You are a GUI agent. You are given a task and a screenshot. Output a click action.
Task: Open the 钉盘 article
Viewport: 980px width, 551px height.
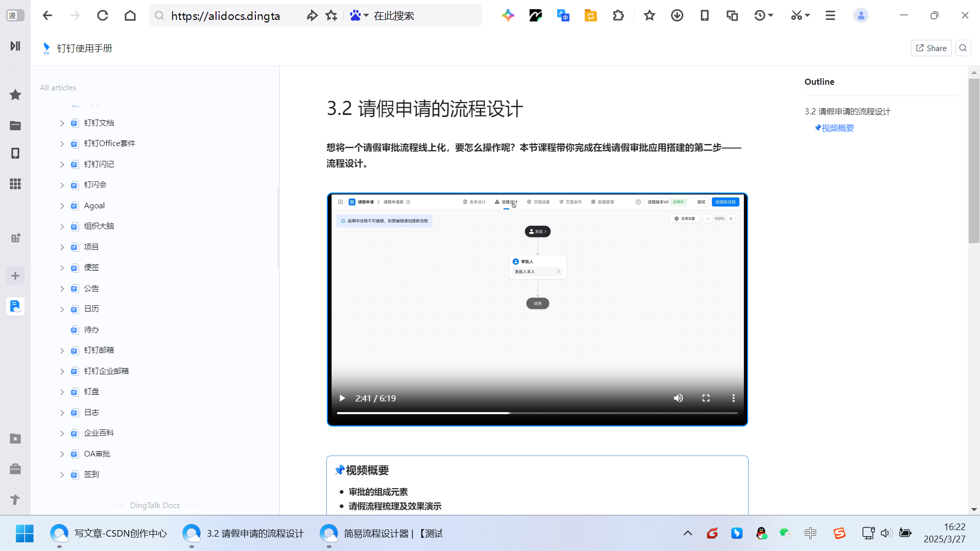[91, 391]
